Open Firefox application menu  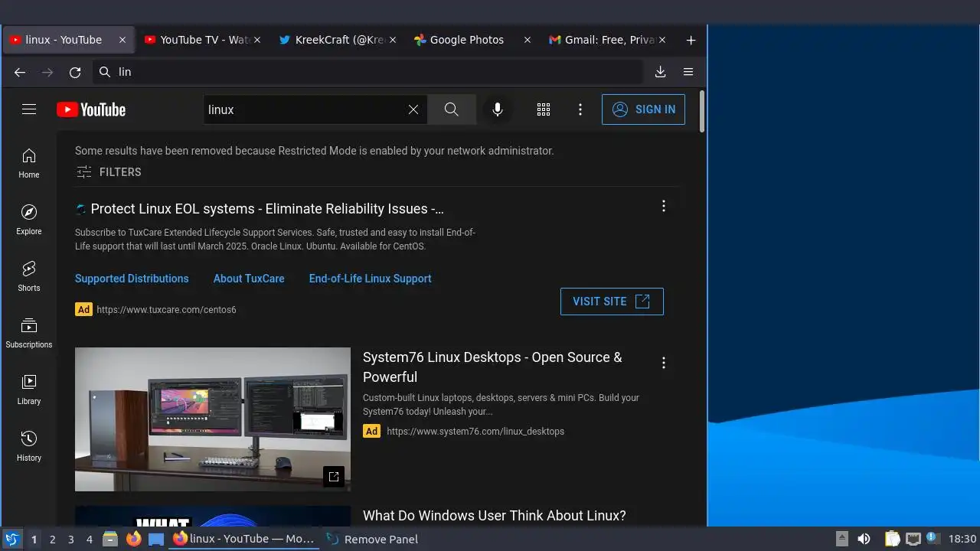point(688,72)
